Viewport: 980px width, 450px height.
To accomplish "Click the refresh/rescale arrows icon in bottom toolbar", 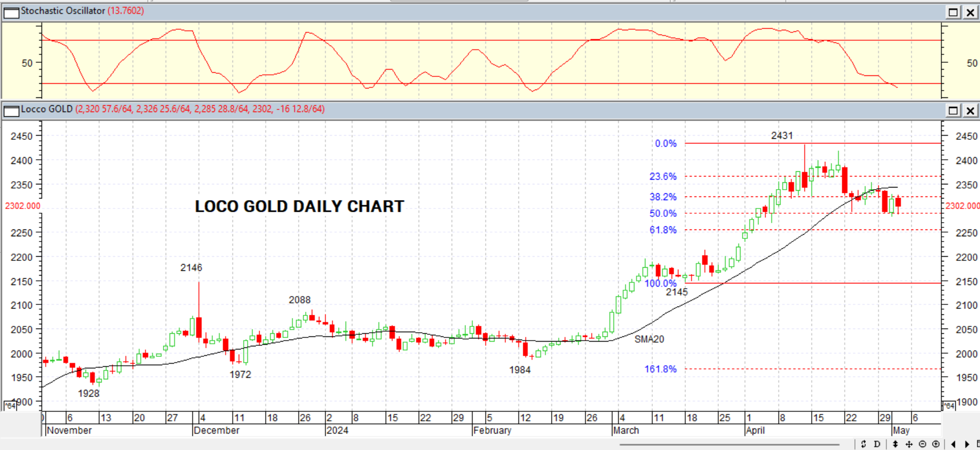I will tap(864, 444).
